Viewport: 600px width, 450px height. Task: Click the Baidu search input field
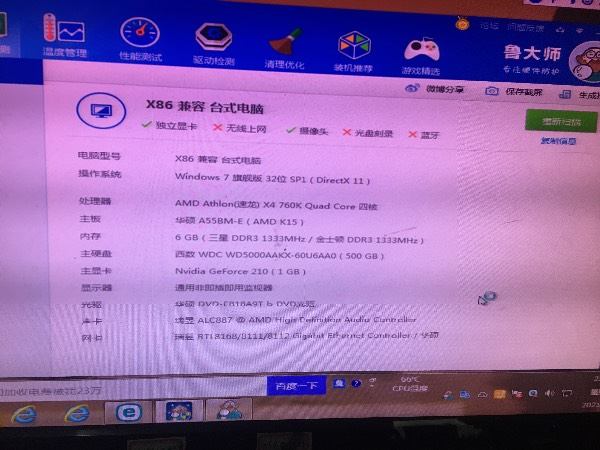(133, 390)
